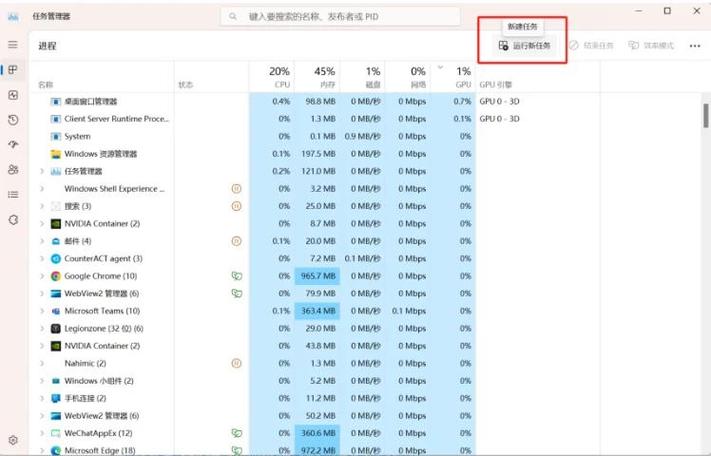
Task: Open the Details list page icon
Action: pyautogui.click(x=13, y=195)
